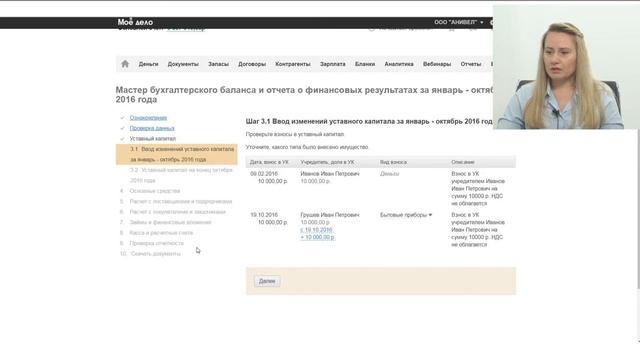
Task: Open the Контрагенты menu
Action: pos(293,64)
